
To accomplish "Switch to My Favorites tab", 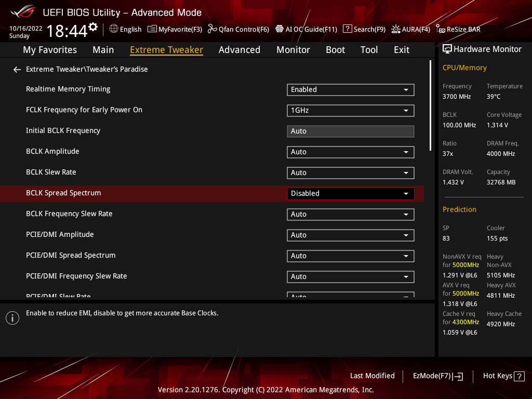I will click(50, 50).
